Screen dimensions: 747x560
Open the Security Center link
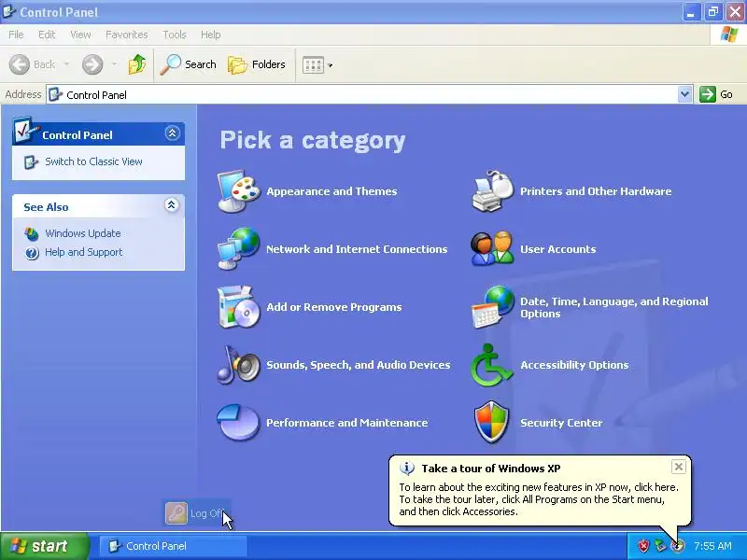pos(561,423)
